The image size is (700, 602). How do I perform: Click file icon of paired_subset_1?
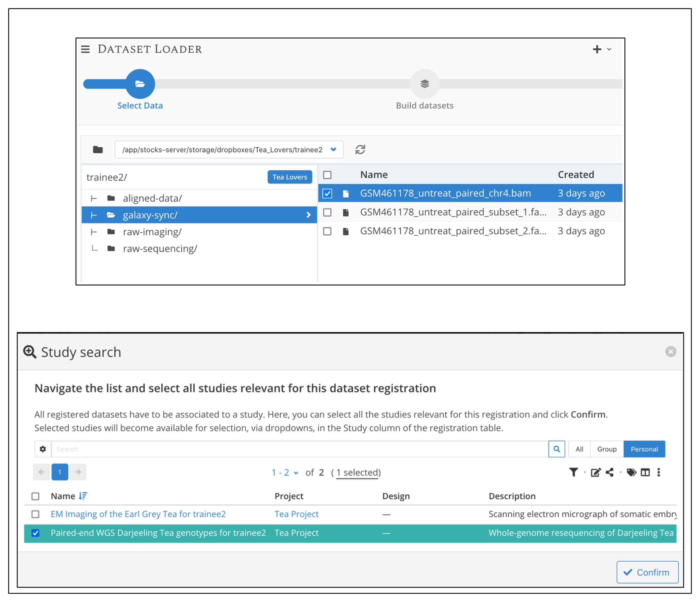pos(346,212)
